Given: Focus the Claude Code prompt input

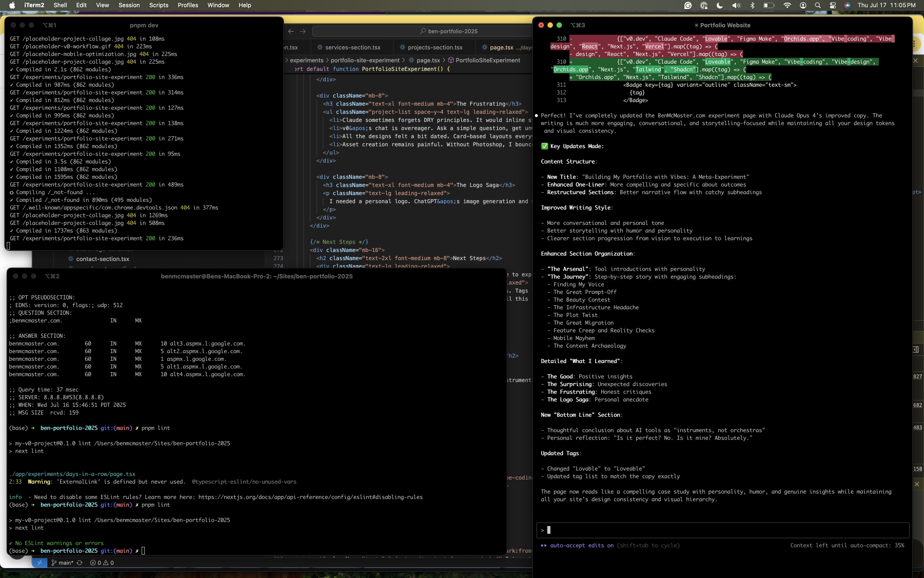Looking at the screenshot, I should [722, 530].
